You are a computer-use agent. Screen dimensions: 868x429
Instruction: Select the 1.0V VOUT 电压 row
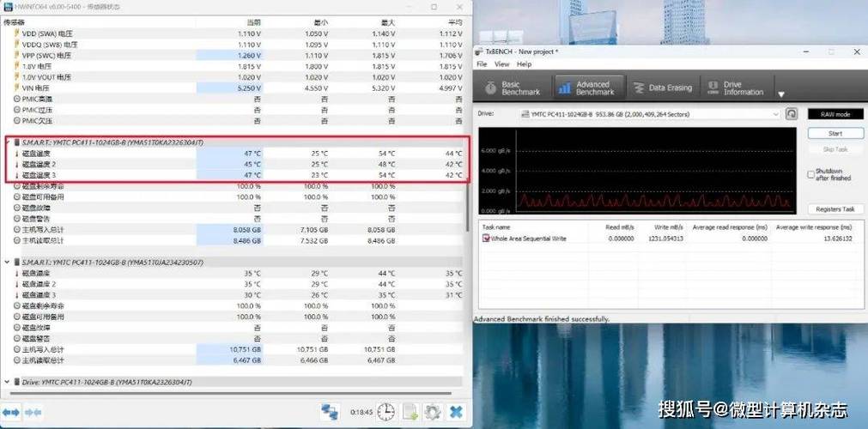click(x=233, y=77)
